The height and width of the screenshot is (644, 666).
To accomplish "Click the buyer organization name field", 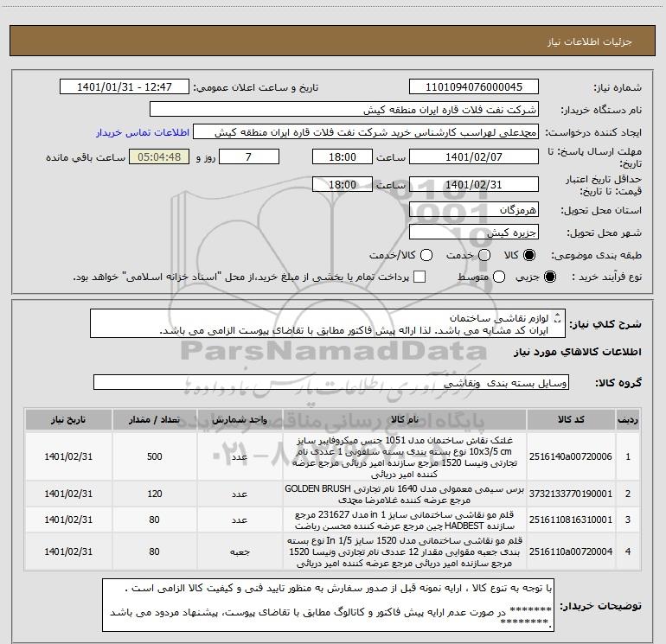I will [344, 110].
